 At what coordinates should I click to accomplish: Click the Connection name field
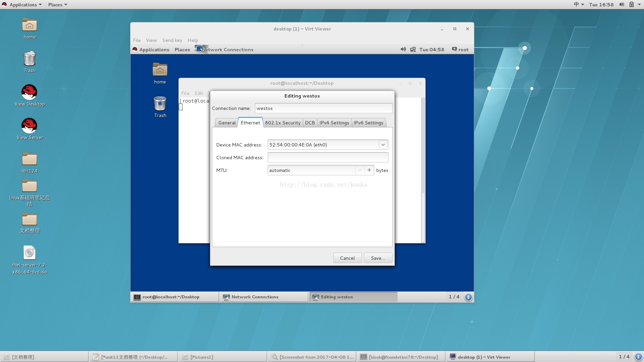point(323,108)
